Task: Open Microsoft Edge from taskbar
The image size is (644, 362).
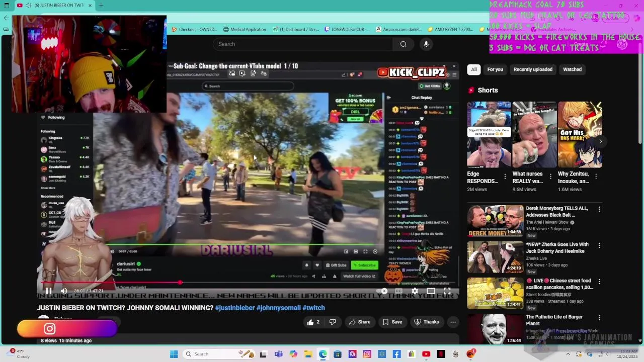Action: click(x=323, y=354)
